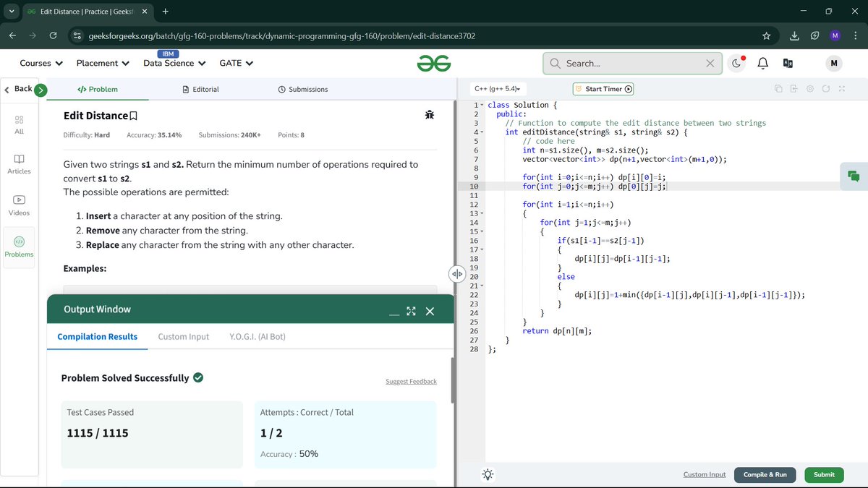Switch to the Submissions tab

(302, 89)
